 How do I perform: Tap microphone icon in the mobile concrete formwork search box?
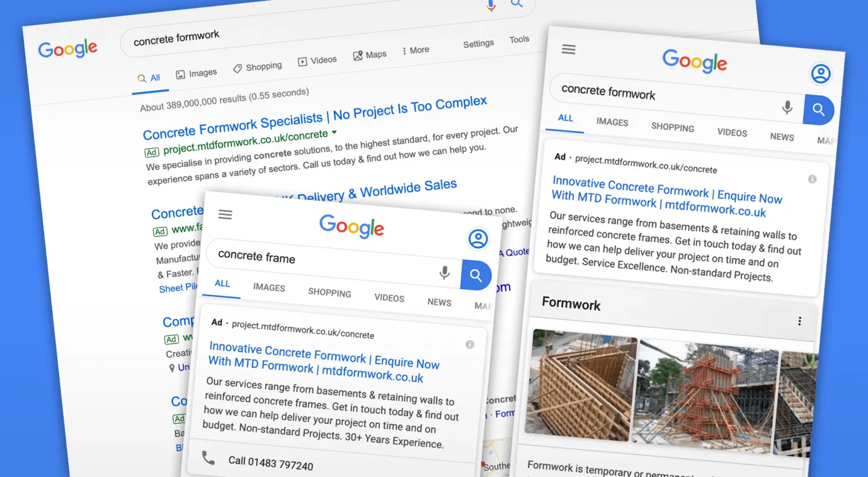[x=787, y=108]
